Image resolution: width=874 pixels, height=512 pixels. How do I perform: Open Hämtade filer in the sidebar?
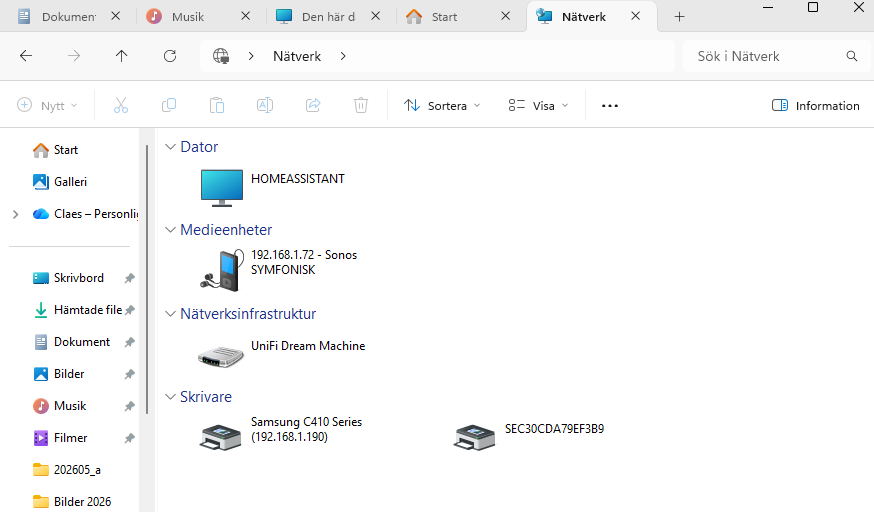[88, 310]
